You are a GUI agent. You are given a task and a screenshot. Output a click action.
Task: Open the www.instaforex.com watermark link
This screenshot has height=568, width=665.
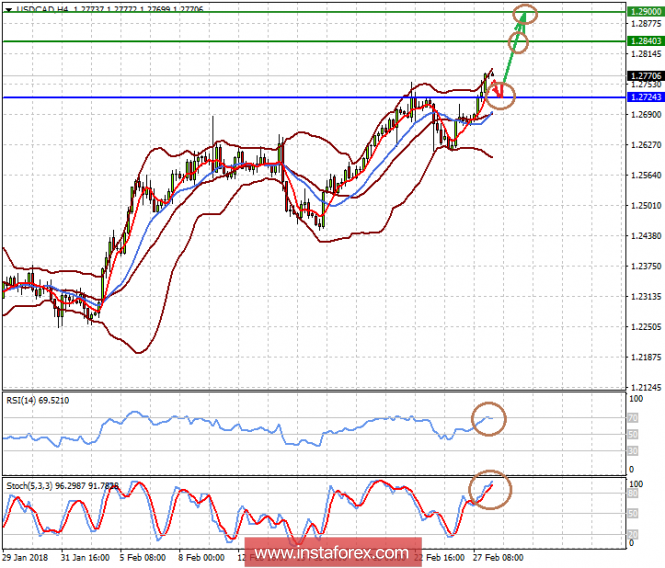coord(331,553)
